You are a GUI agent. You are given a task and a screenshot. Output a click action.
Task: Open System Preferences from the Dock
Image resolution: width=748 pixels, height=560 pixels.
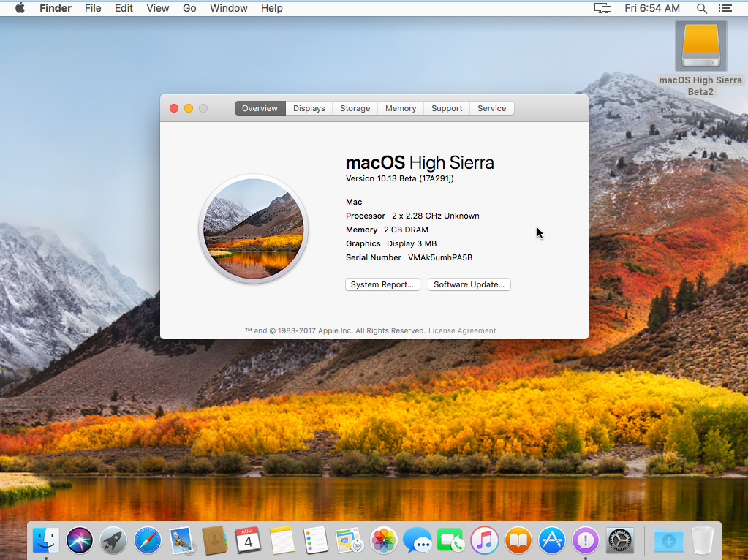click(619, 541)
